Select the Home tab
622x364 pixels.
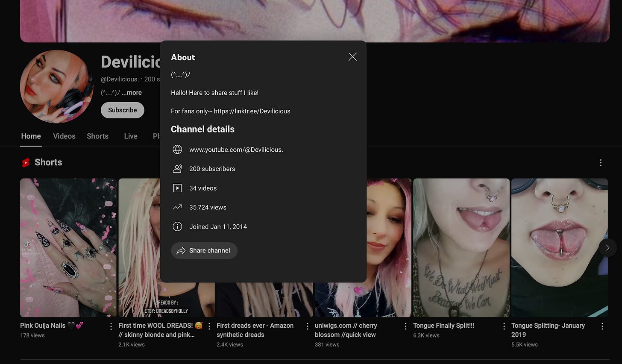(31, 136)
